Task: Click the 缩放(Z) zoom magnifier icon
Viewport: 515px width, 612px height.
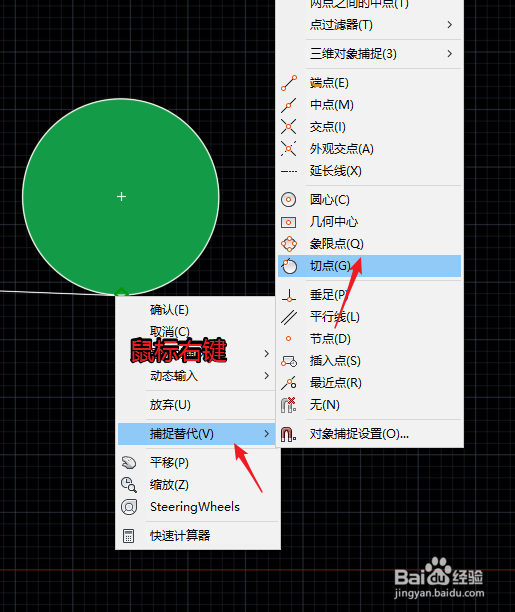Action: click(129, 485)
